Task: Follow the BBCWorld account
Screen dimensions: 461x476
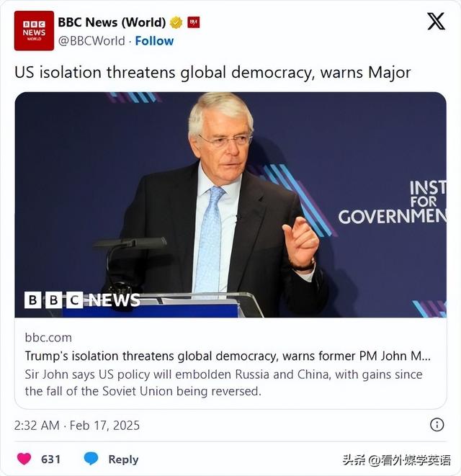Action: coord(154,40)
